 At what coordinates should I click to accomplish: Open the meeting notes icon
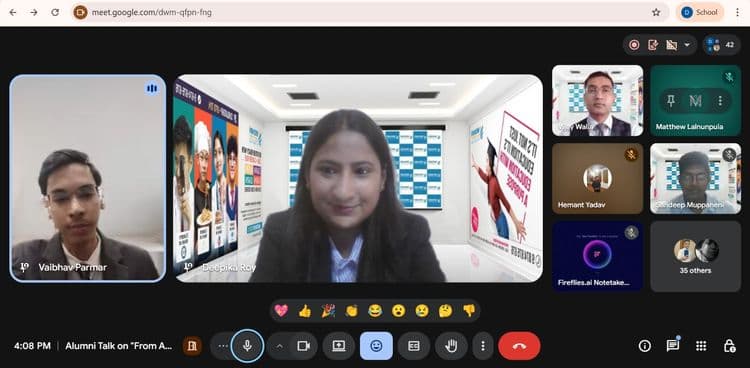point(653,45)
